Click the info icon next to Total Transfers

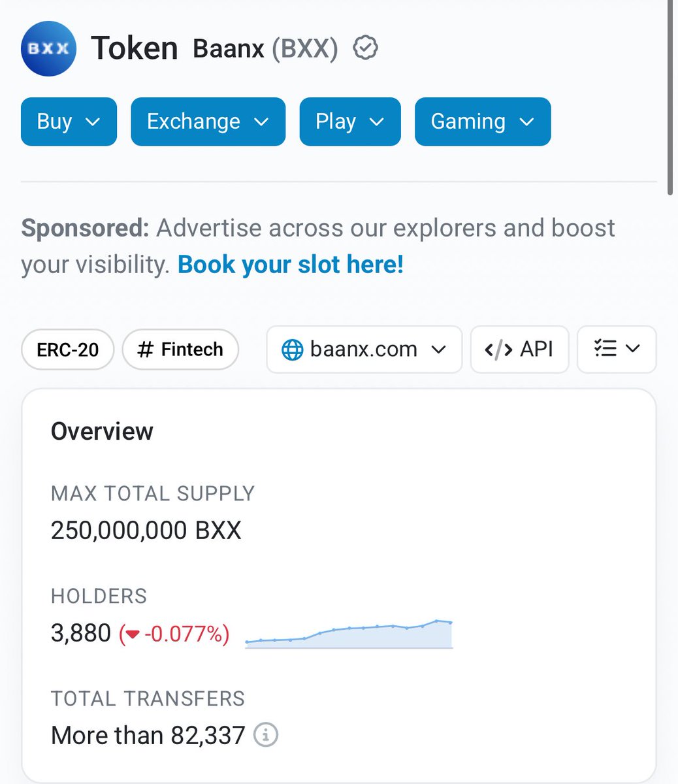[266, 735]
